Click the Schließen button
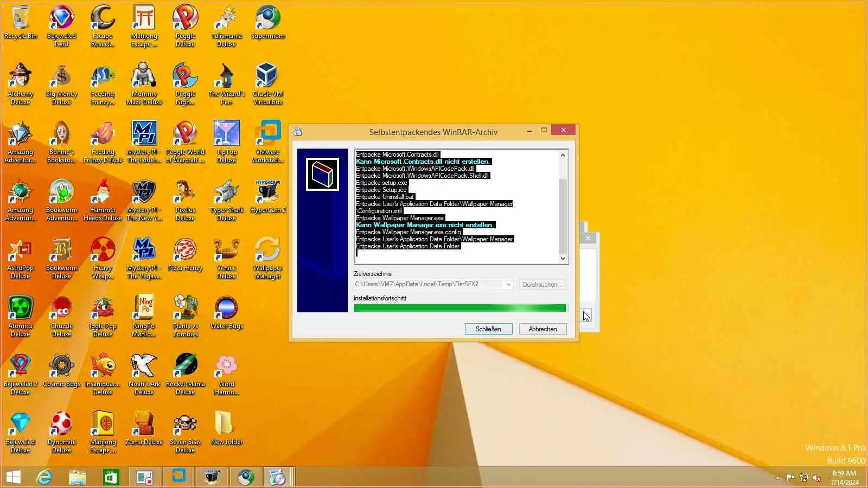The height and width of the screenshot is (488, 868). pyautogui.click(x=488, y=329)
